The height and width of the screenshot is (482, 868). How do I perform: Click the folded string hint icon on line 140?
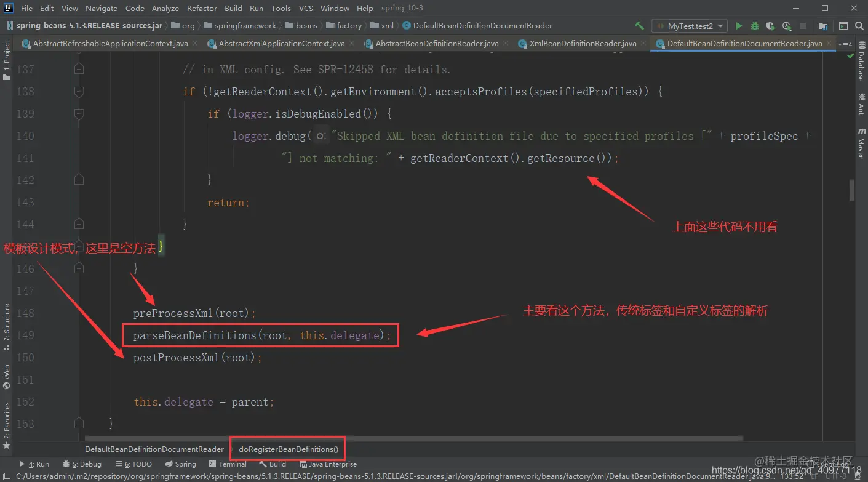tap(320, 136)
